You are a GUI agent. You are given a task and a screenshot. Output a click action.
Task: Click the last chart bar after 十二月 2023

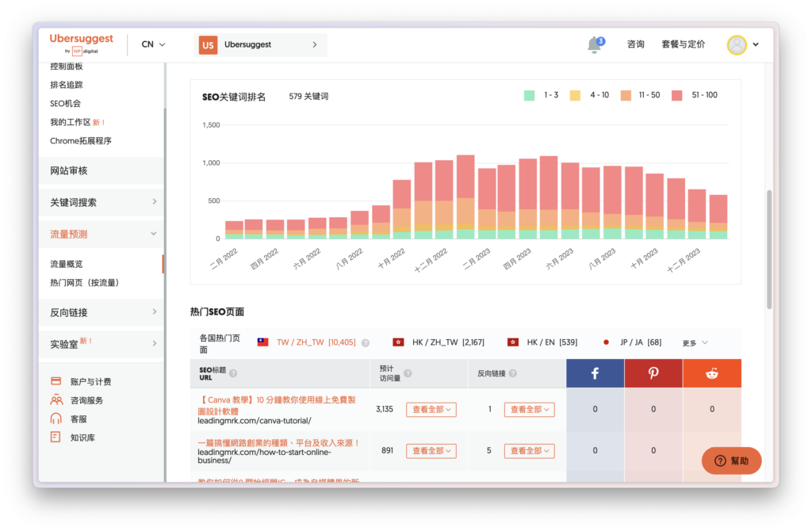(718, 216)
